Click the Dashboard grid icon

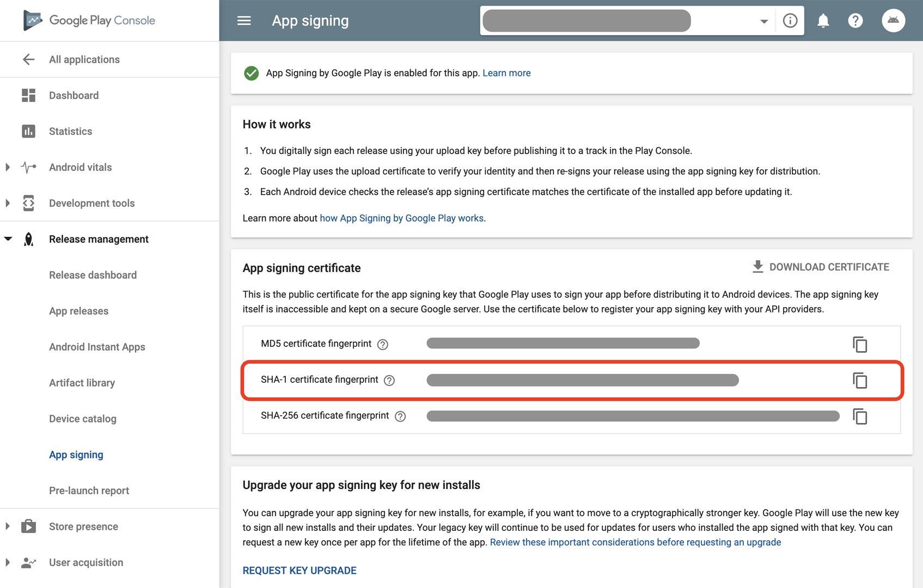[x=28, y=95]
